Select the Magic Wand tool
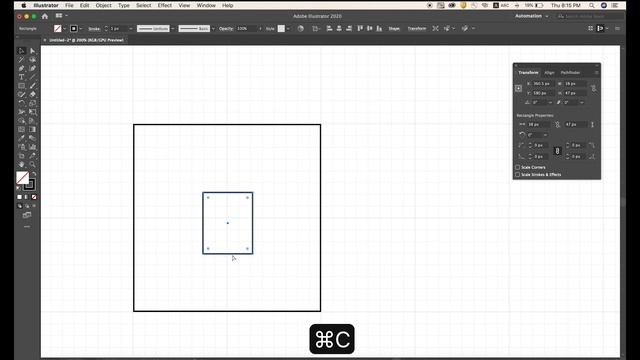The image size is (640, 360). coord(22,60)
